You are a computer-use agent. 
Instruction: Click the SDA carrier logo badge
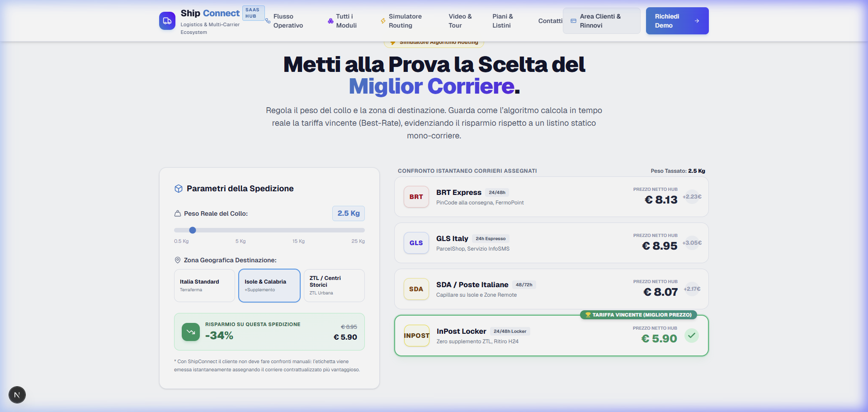click(x=416, y=289)
